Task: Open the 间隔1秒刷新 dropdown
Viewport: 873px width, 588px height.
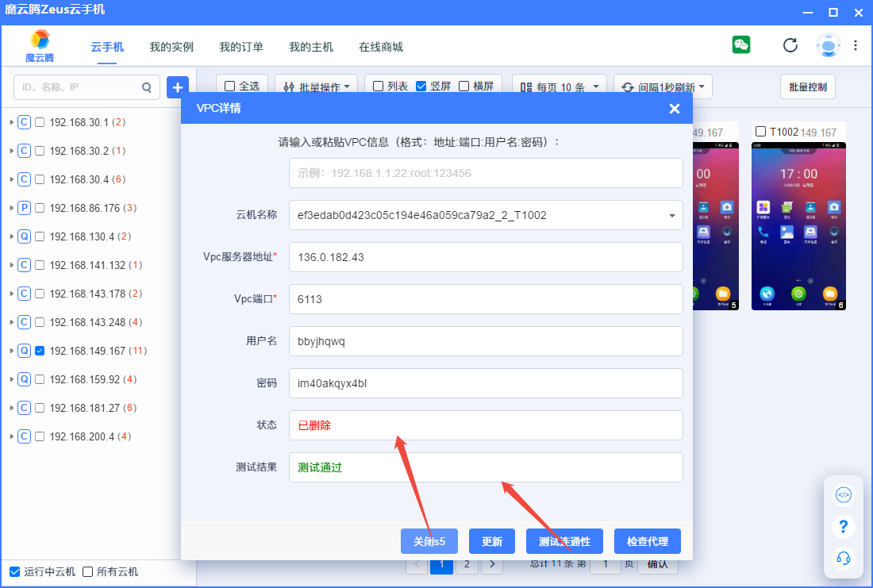Action: (663, 87)
